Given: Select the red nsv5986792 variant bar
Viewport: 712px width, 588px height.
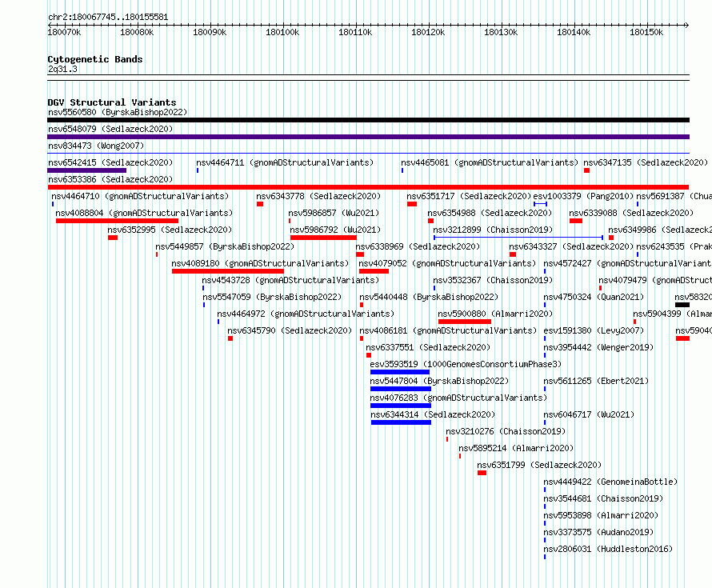Looking at the screenshot, I should (323, 238).
